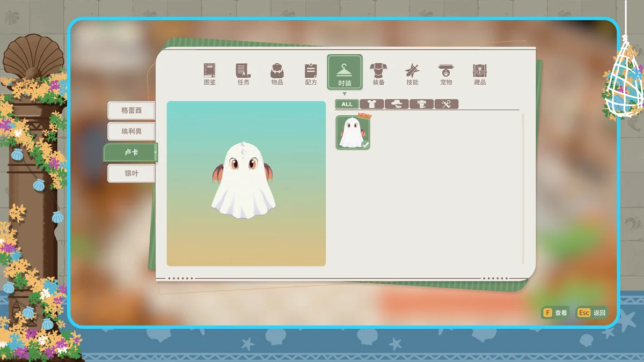Filter costumes by T-shirt clothing
The height and width of the screenshot is (362, 644).
point(372,104)
